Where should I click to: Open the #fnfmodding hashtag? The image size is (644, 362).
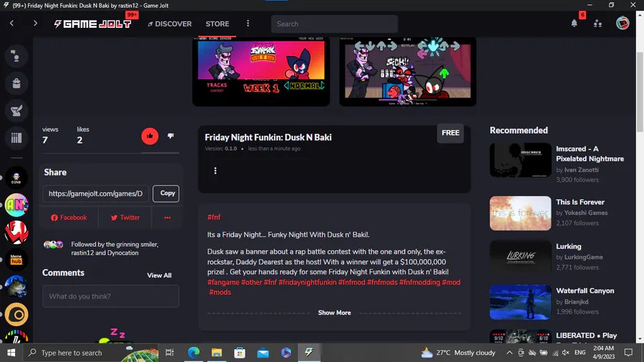click(419, 282)
